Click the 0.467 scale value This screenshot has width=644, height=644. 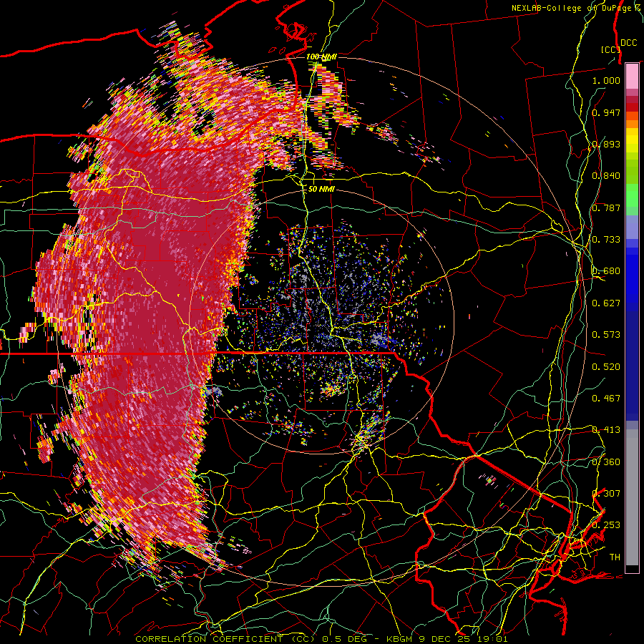coord(606,399)
